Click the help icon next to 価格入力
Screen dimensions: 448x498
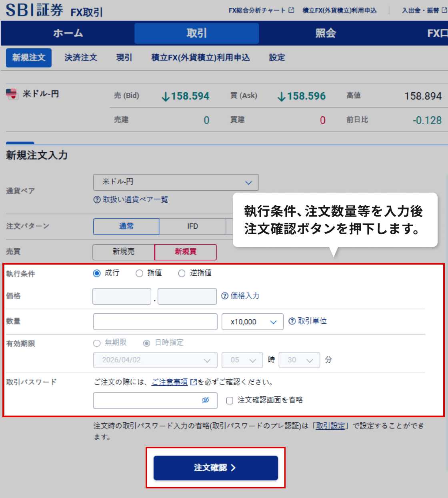(225, 296)
